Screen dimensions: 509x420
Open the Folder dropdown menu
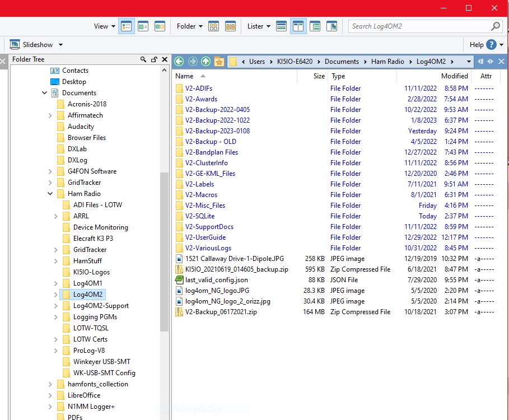[x=190, y=26]
